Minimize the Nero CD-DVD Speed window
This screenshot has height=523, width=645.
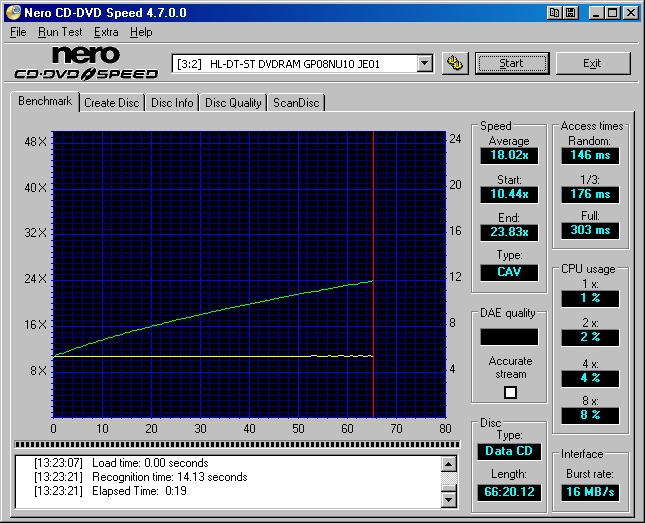pyautogui.click(x=596, y=13)
